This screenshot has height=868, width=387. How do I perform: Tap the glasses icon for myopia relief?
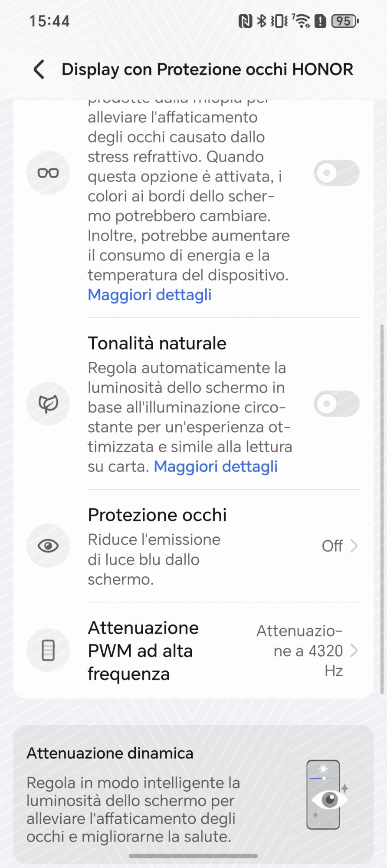[48, 173]
